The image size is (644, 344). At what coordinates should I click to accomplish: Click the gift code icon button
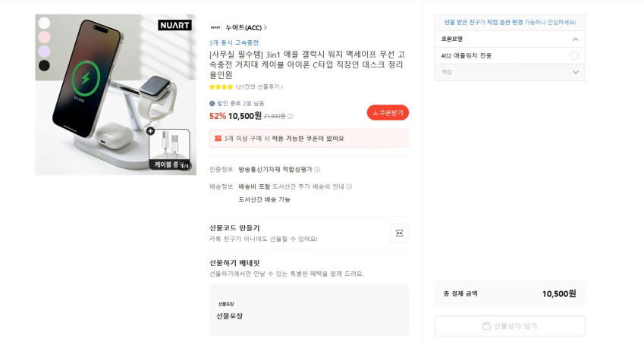399,233
